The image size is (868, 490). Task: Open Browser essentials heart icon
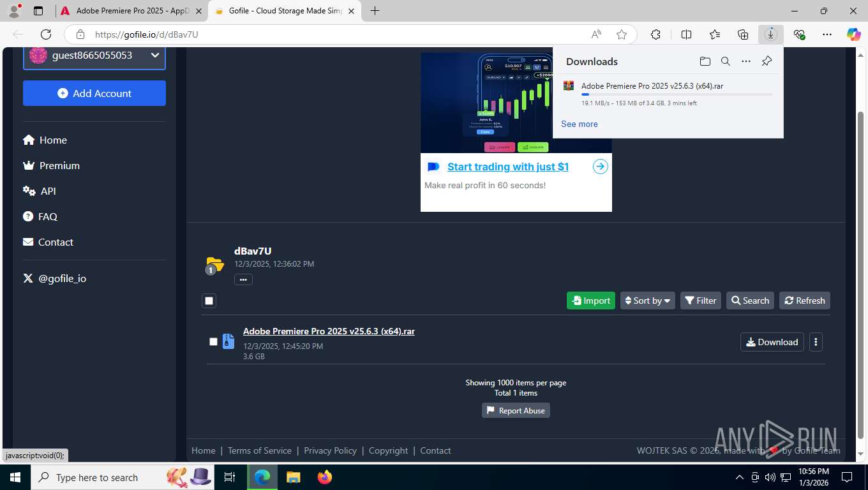799,34
